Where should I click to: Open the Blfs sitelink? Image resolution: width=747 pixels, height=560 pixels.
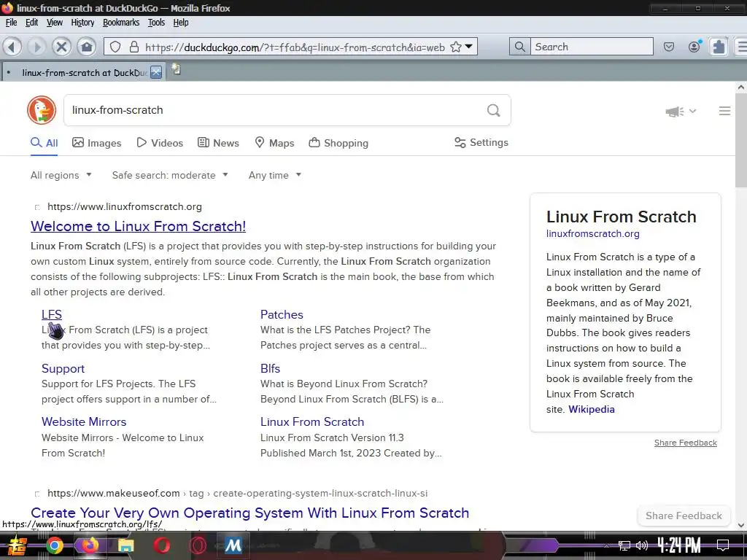click(270, 368)
